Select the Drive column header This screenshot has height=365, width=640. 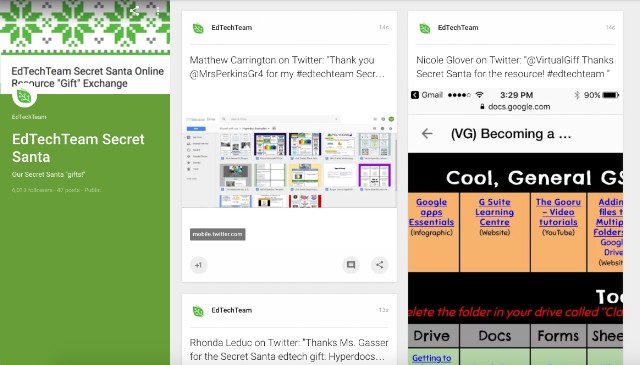pos(431,336)
